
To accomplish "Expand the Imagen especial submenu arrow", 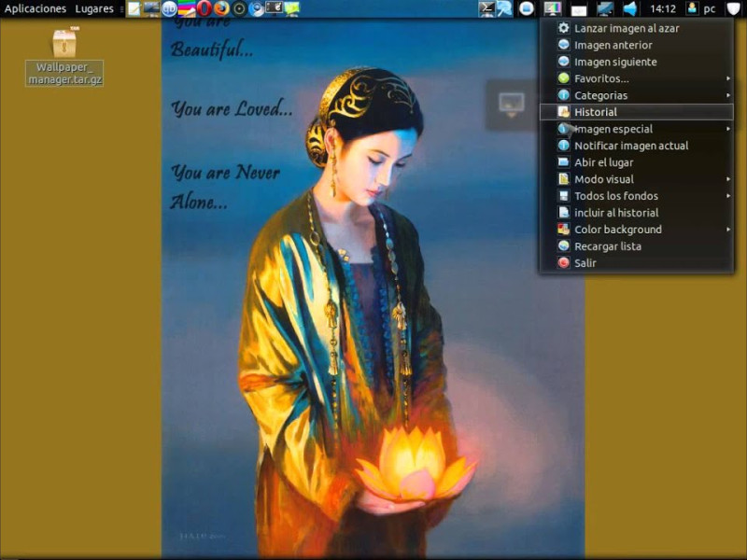I will (x=728, y=129).
